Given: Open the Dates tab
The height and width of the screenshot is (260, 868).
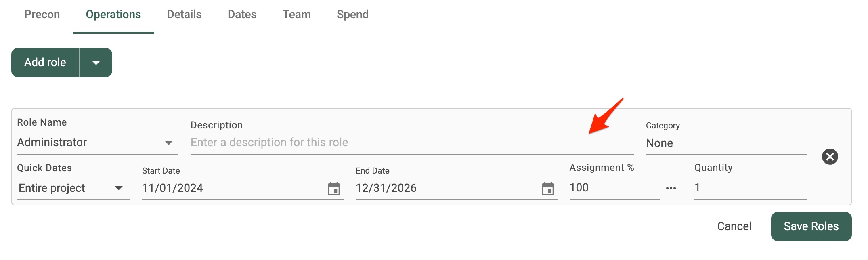Looking at the screenshot, I should click(242, 15).
